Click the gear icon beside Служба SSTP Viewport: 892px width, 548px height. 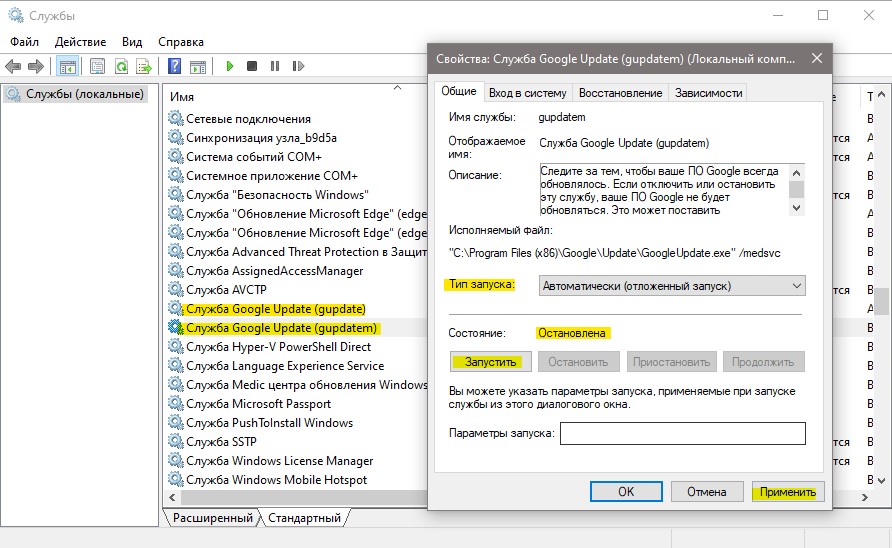point(175,441)
